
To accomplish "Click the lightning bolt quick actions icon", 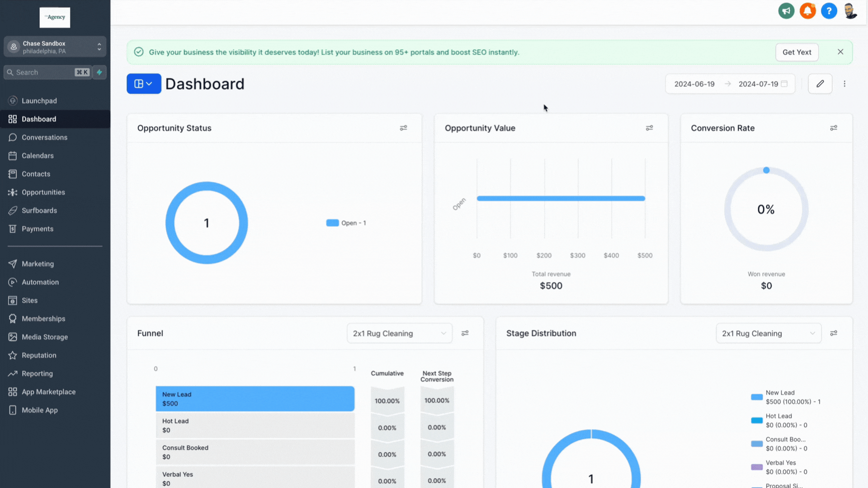I will pos(99,72).
